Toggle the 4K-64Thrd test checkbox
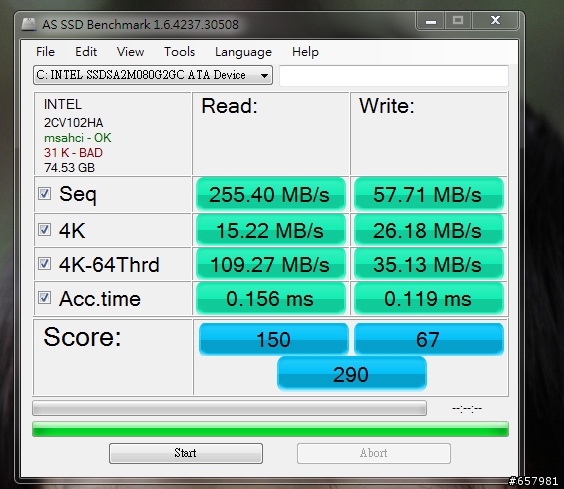 [45, 263]
